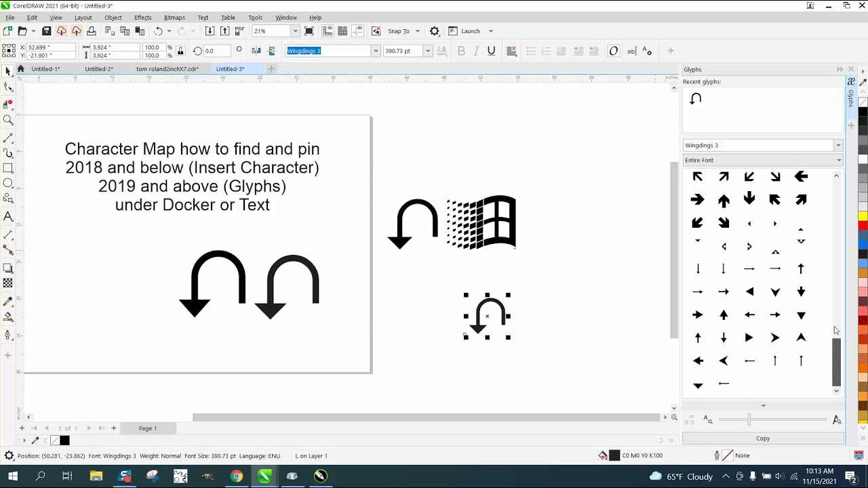Screen dimensions: 868x488
Task: Open Chrome from the Windows taskbar
Action: [236, 476]
